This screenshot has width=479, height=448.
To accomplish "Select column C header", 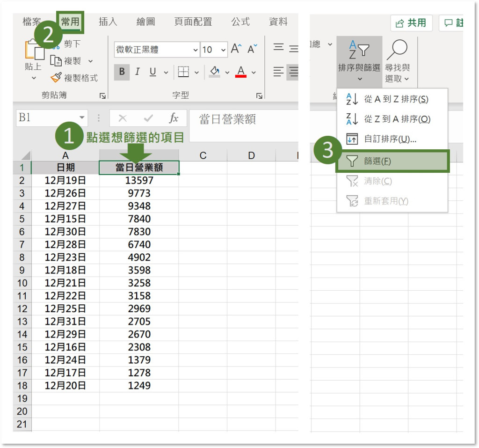I will coord(203,155).
